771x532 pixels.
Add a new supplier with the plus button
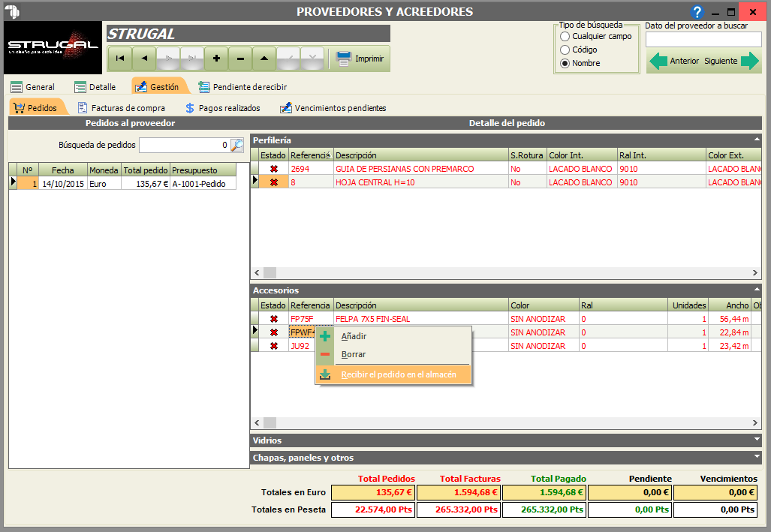tap(216, 59)
